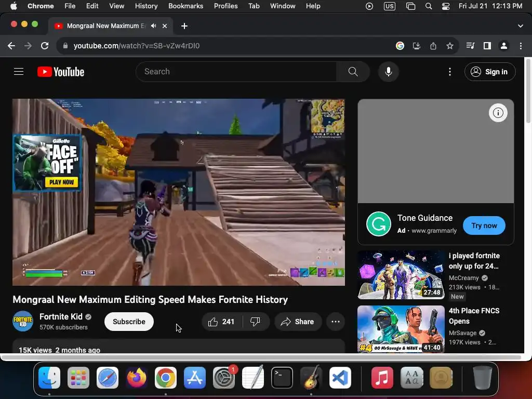Open Chrome three-dot menu
Screen dimensions: 532x399
pos(521,46)
